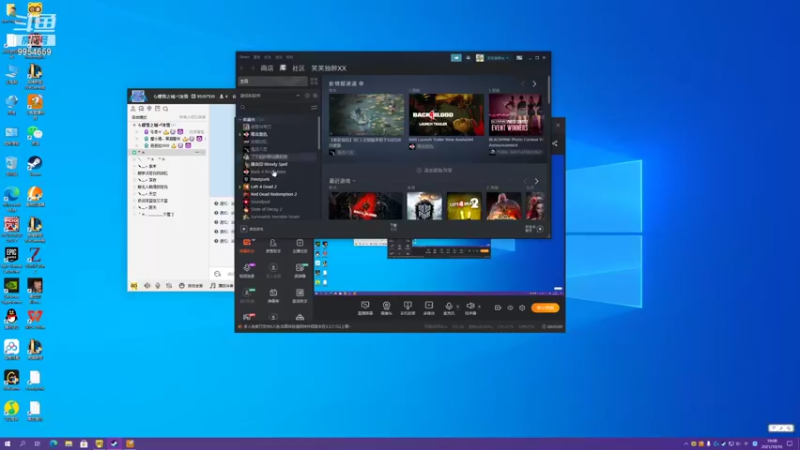
Task: Click the orange start streaming button
Action: [x=545, y=308]
